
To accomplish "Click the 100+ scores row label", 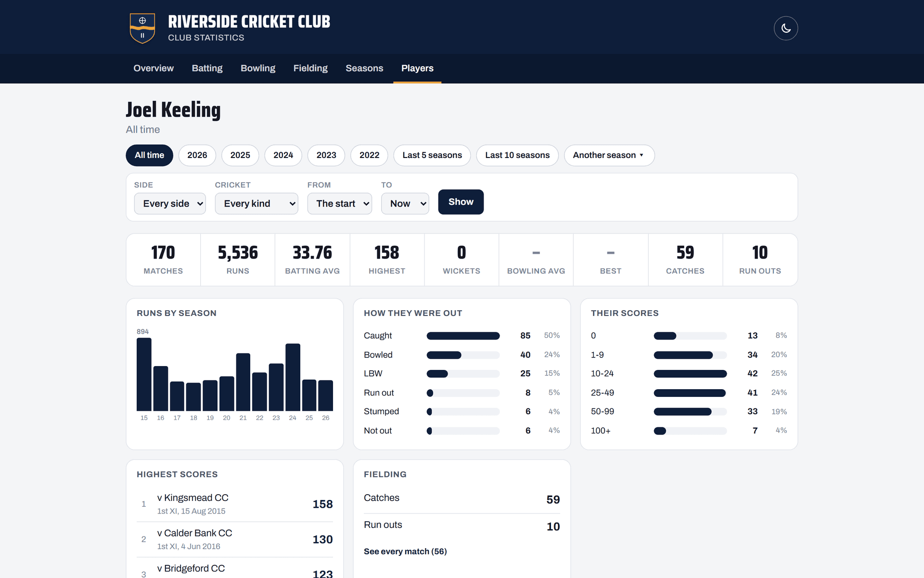I will tap(601, 431).
